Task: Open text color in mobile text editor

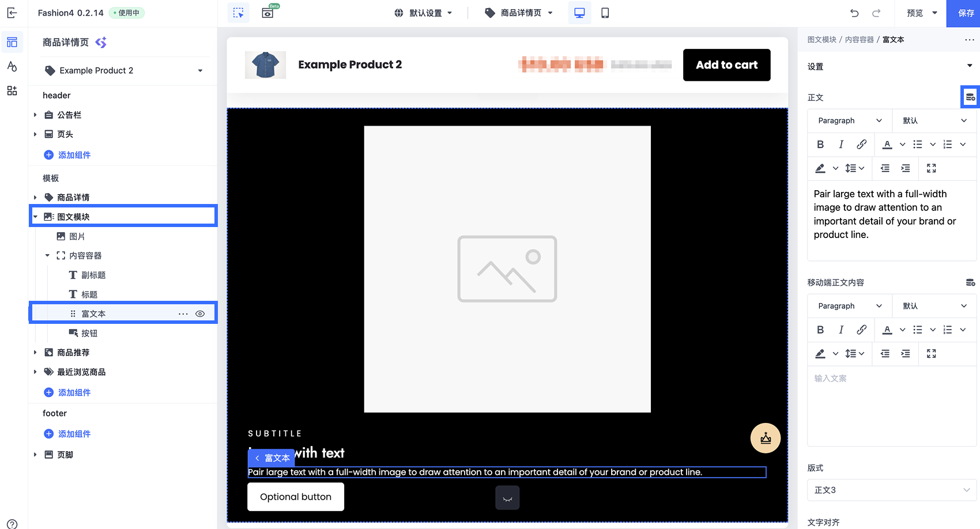Action: click(888, 330)
